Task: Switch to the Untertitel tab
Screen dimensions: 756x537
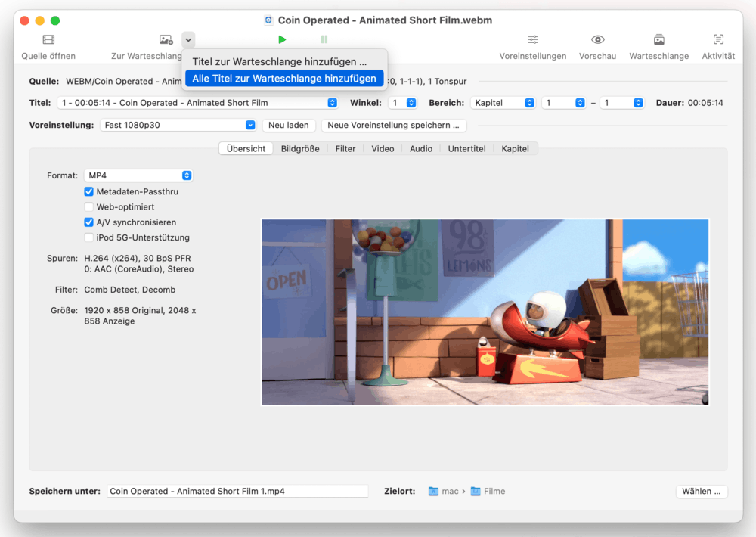Action: 466,149
